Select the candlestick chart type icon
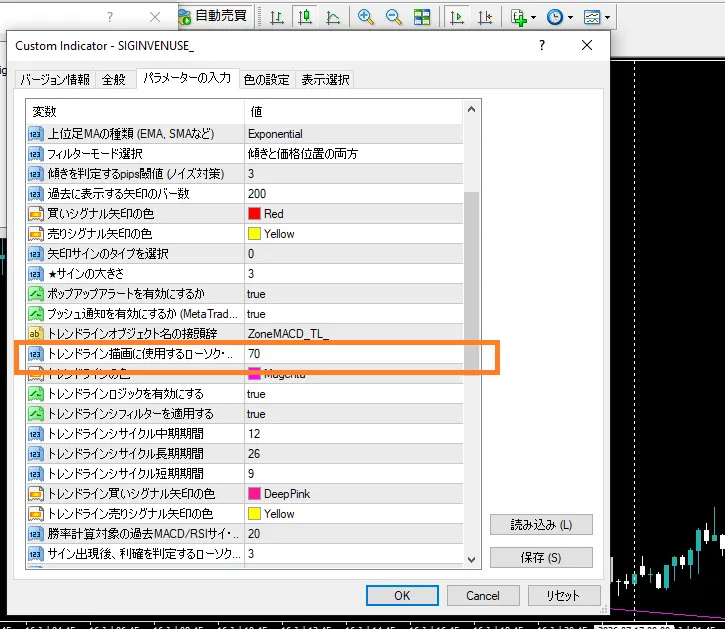Image resolution: width=725 pixels, height=629 pixels. click(x=305, y=17)
